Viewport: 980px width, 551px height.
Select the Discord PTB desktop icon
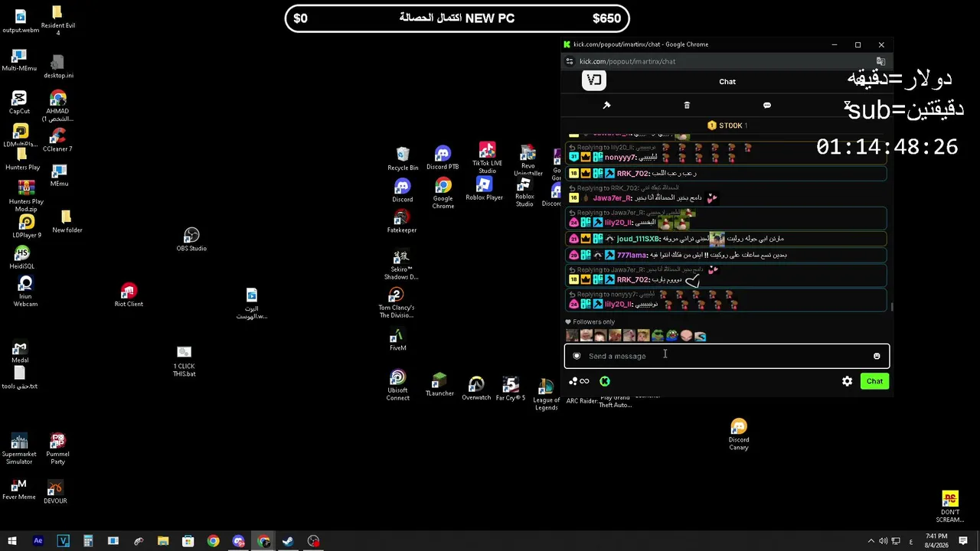pyautogui.click(x=443, y=158)
